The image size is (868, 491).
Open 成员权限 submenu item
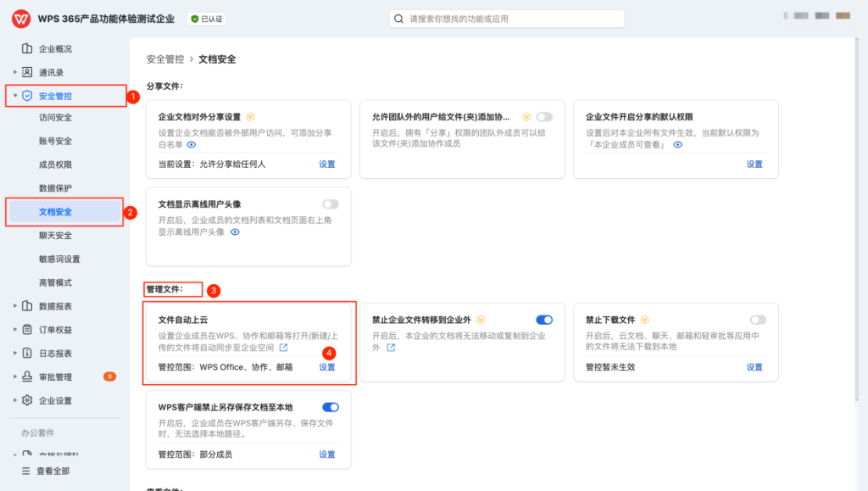tap(55, 165)
